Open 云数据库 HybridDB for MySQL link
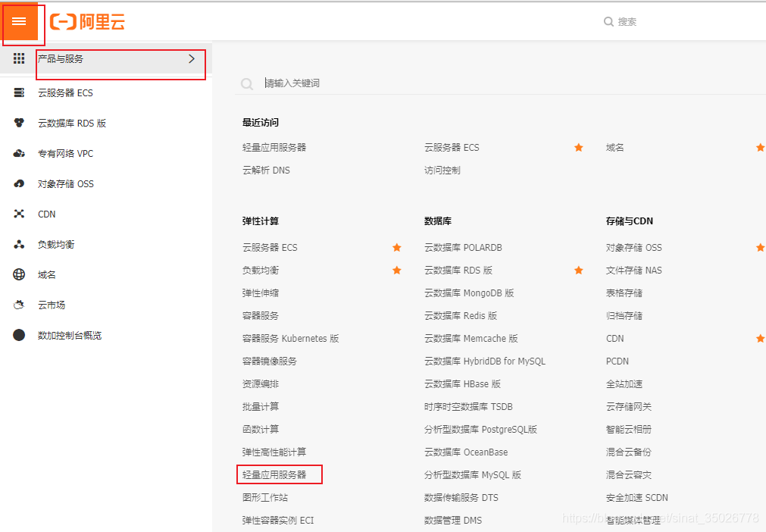Screen dimensions: 766x532 point(485,361)
